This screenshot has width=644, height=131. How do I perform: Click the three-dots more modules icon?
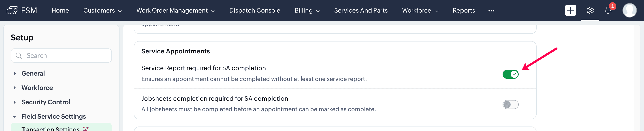491,11
